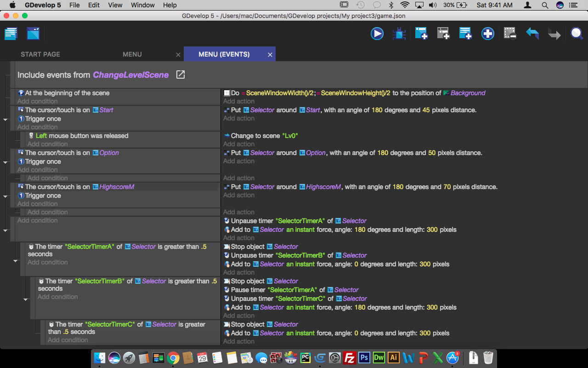Screen dimensions: 588x368
Task: Collapse the cursor on HighscoreM event
Action: (6, 196)
